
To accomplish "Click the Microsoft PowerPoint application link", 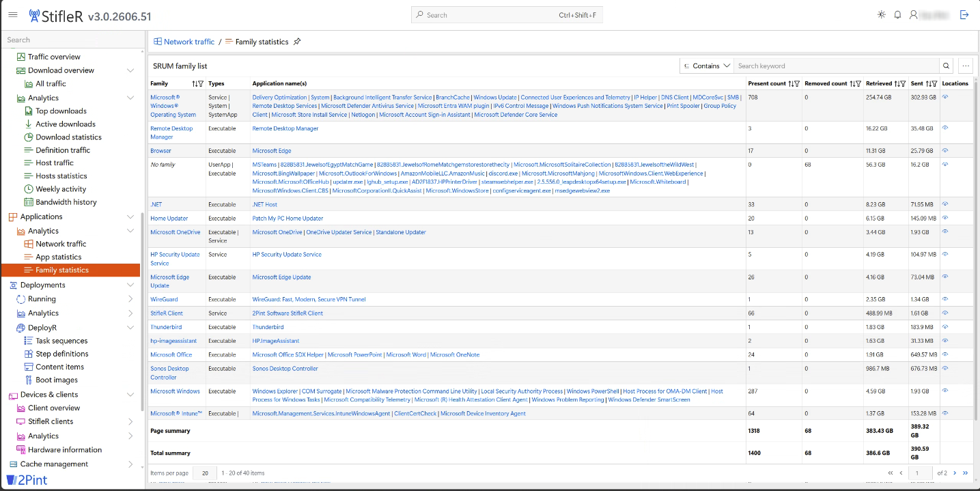I will tap(354, 355).
